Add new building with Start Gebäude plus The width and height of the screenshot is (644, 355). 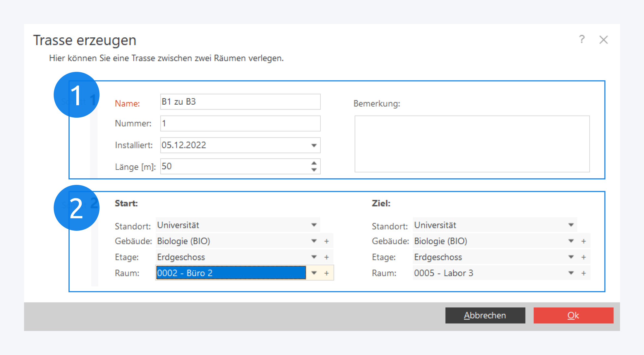(x=327, y=241)
